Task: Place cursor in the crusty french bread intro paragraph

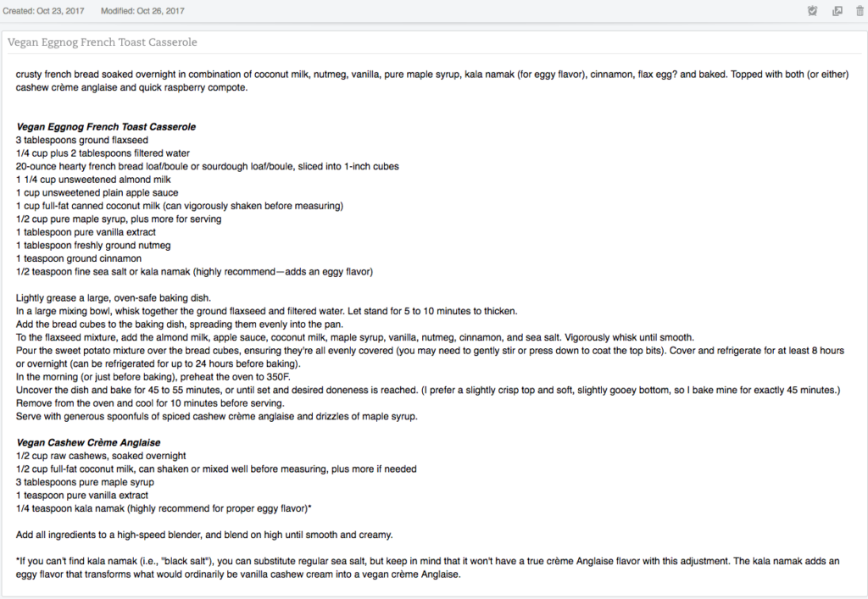Action: (x=339, y=75)
